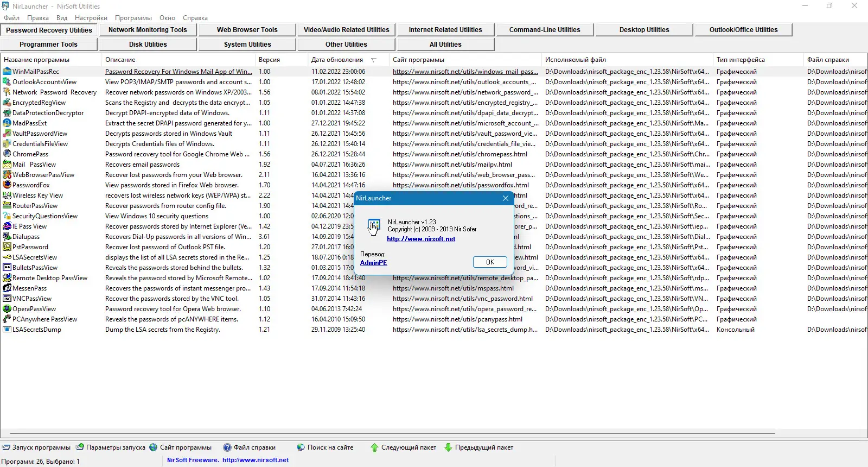Image resolution: width=868 pixels, height=467 pixels.
Task: Click the Remote Desktop PassView icon
Action: pyautogui.click(x=7, y=278)
